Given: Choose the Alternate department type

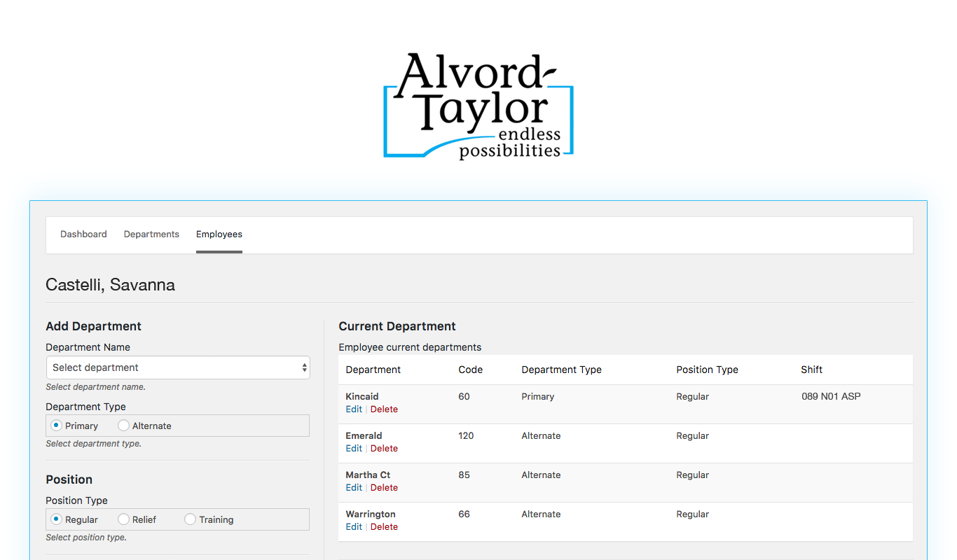Looking at the screenshot, I should (x=123, y=425).
